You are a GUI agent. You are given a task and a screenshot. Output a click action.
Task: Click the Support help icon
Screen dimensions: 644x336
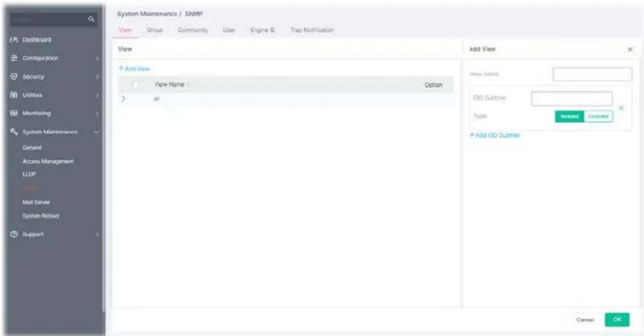tap(14, 234)
